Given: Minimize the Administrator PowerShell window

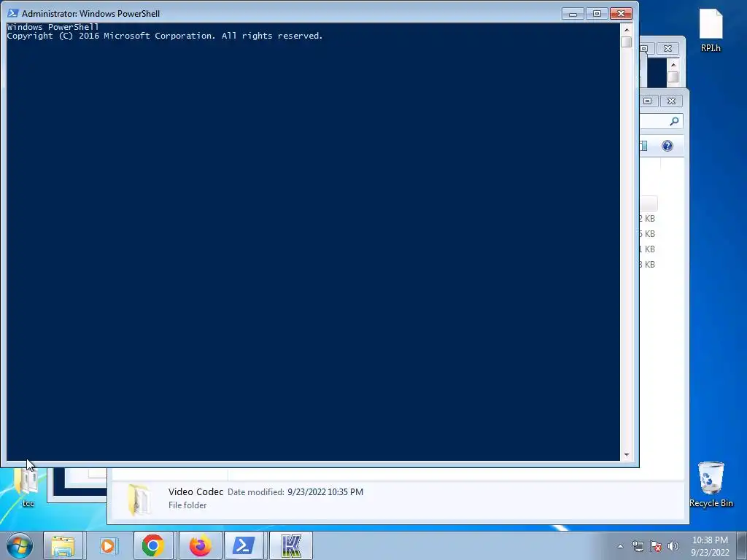Looking at the screenshot, I should pos(573,13).
